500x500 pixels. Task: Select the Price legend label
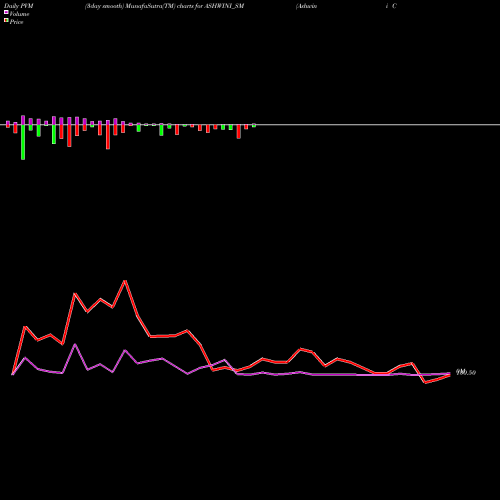pyautogui.click(x=16, y=22)
